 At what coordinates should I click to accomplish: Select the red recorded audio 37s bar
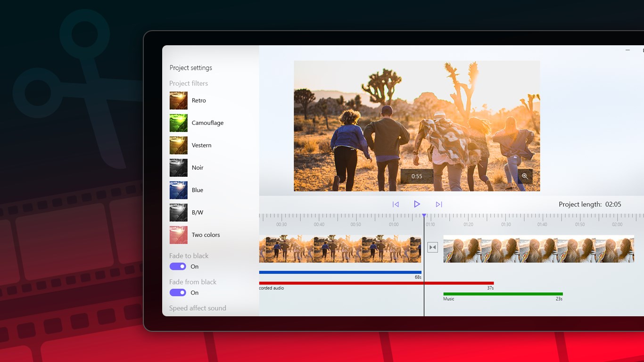tap(376, 283)
